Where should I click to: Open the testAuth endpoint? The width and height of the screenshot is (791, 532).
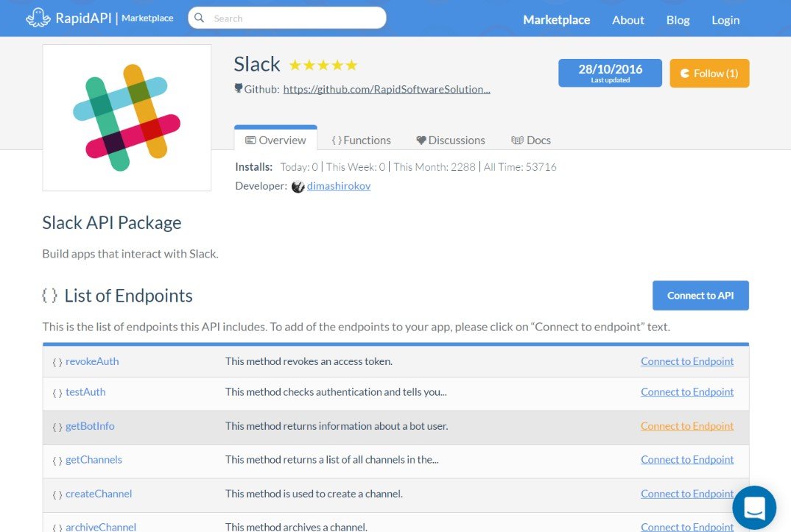pos(85,392)
